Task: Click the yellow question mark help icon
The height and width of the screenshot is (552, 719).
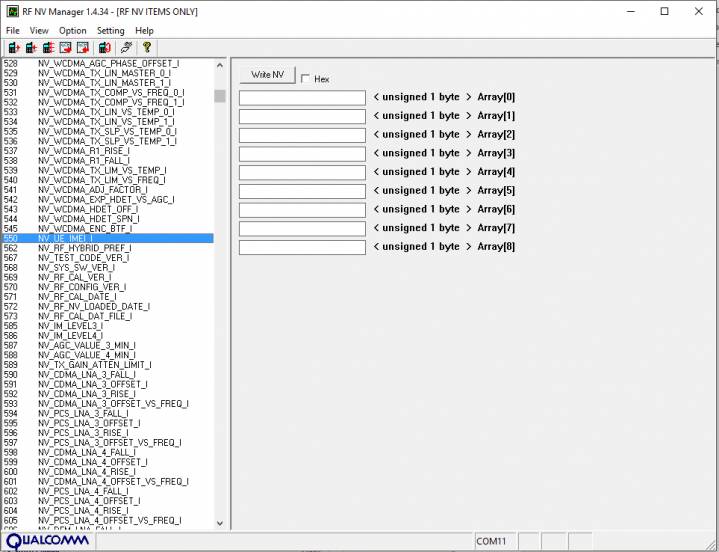Action: point(146,47)
